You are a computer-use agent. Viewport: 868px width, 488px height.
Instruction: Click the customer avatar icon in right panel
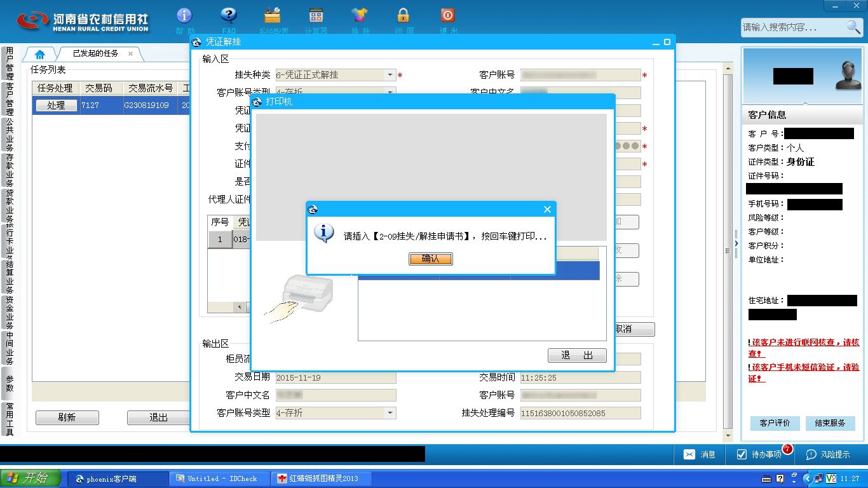point(848,76)
